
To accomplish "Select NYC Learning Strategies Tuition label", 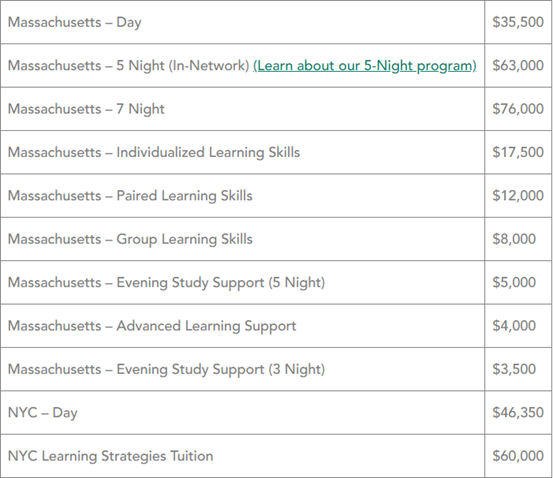I will 110,456.
